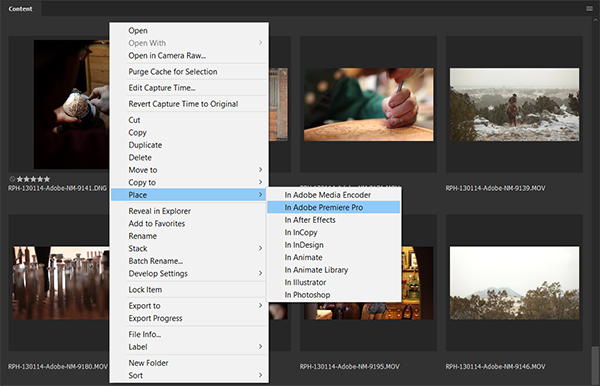Expand the Copy to submenu

click(x=189, y=182)
